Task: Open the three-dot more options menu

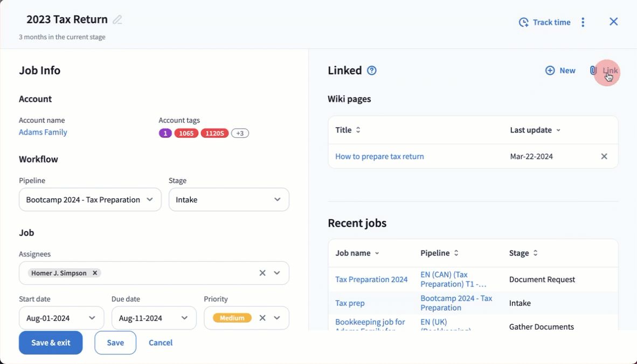Action: coord(583,22)
